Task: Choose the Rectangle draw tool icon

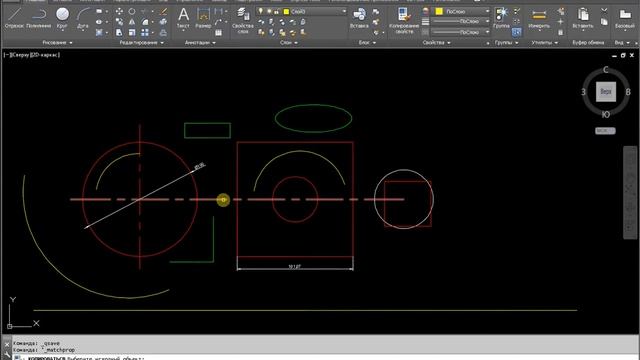Action: click(x=100, y=11)
